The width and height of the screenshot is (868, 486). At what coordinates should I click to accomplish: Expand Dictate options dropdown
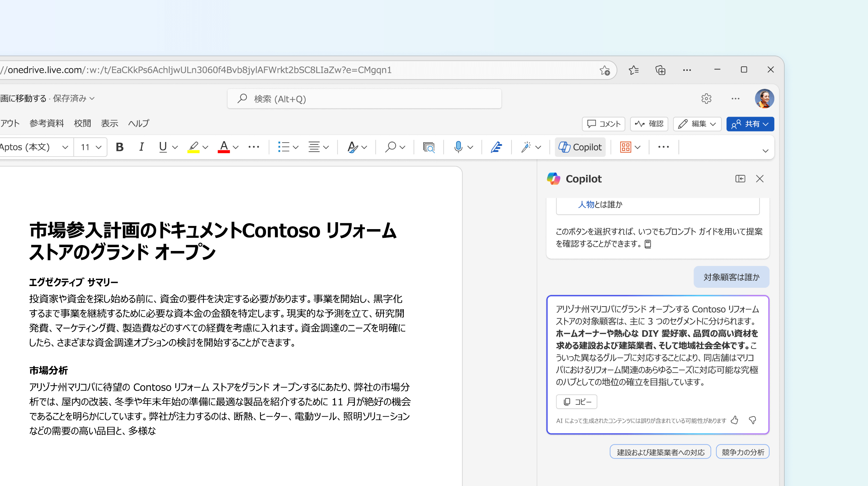point(470,148)
